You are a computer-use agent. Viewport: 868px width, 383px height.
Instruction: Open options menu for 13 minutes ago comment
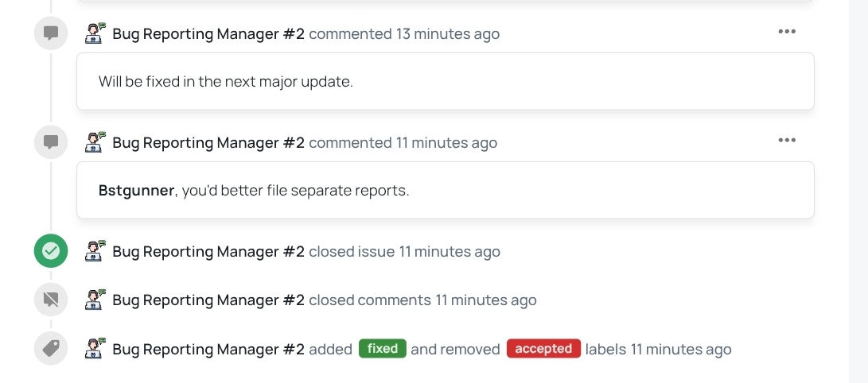coord(787,32)
